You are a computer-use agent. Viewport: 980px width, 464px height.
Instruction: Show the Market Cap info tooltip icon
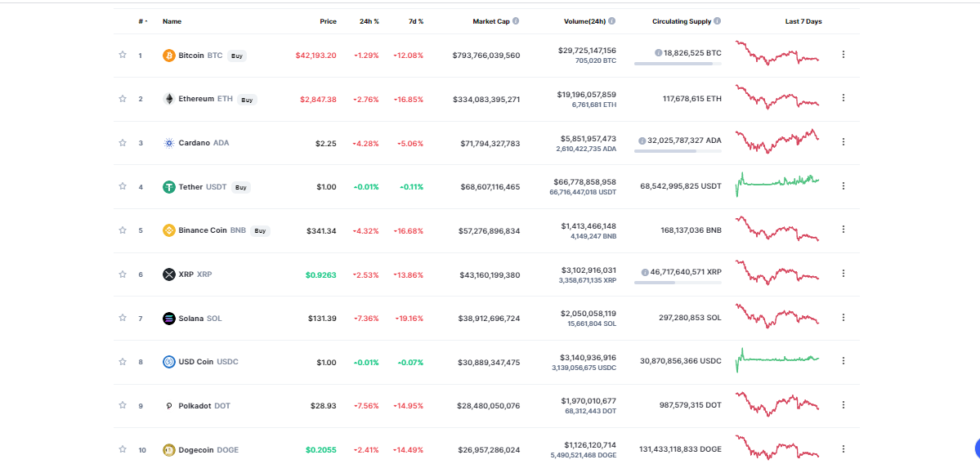click(516, 21)
